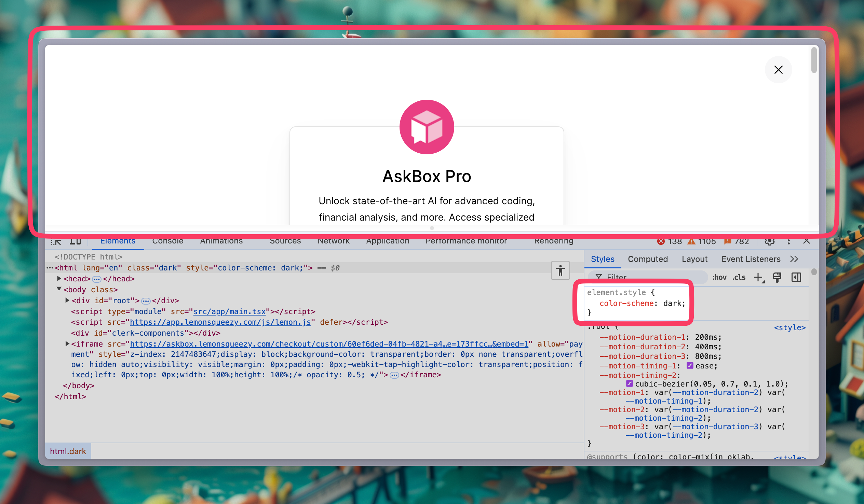
Task: Activate the inspect element picker icon
Action: click(x=56, y=241)
